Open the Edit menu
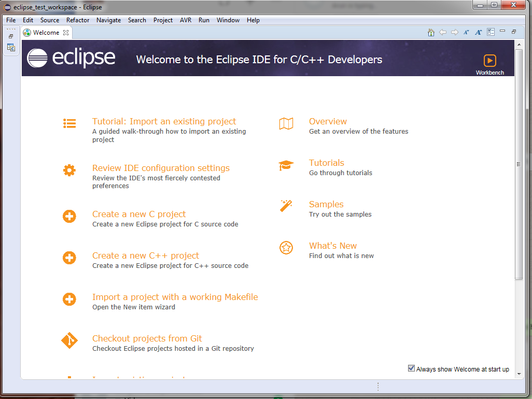 pos(28,20)
